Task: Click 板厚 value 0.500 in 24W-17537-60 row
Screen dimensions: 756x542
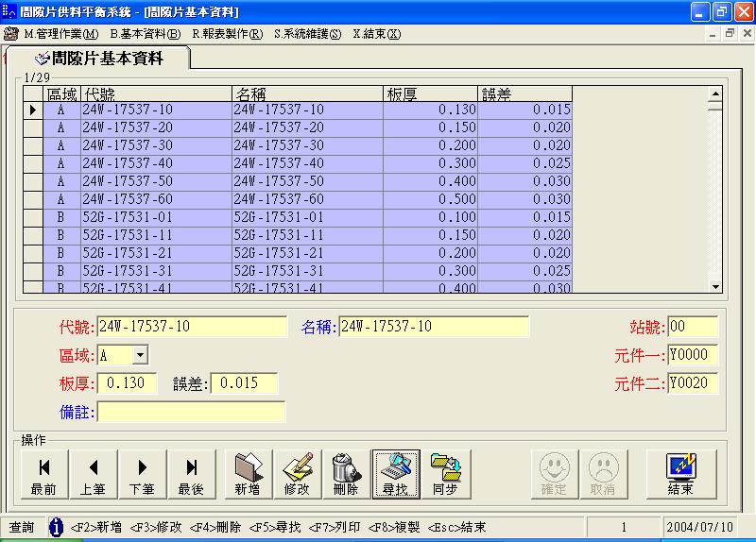Action: (431, 199)
